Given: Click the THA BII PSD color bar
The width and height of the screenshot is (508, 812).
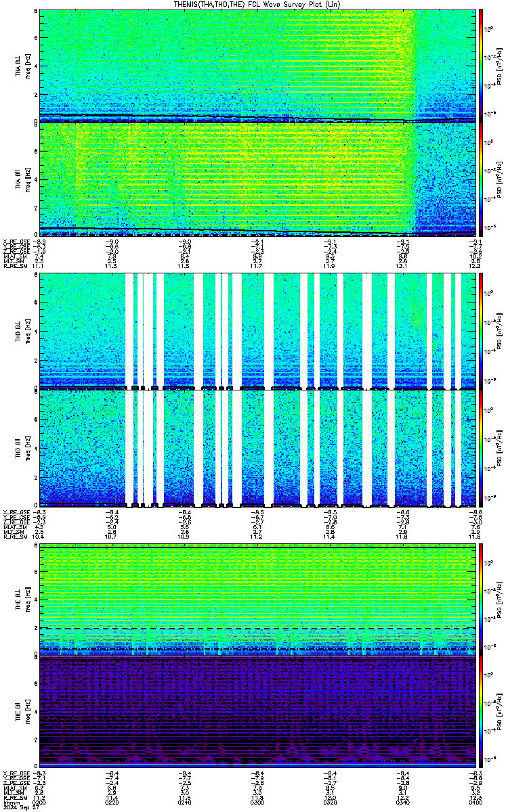Looking at the screenshot, I should [482, 179].
